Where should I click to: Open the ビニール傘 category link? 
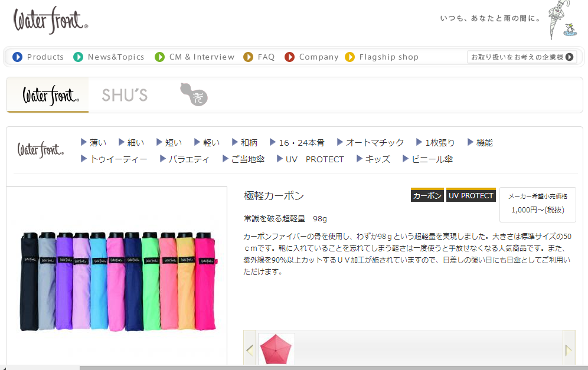click(427, 159)
